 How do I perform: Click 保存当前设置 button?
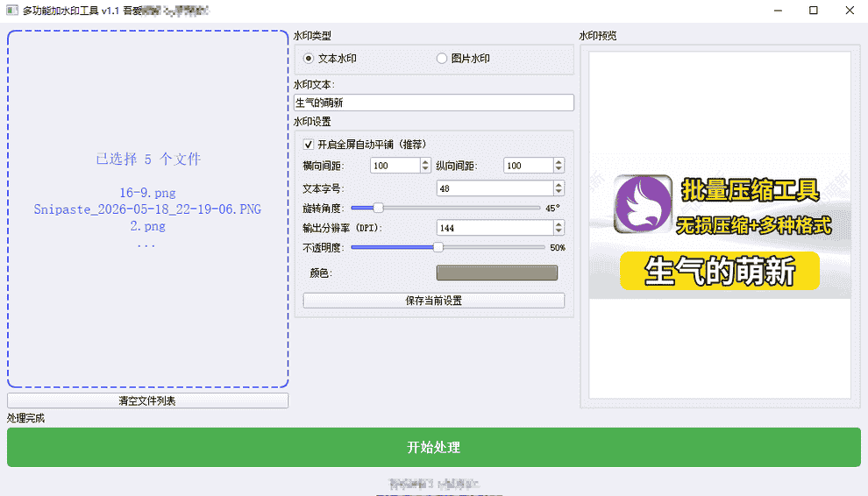click(433, 301)
